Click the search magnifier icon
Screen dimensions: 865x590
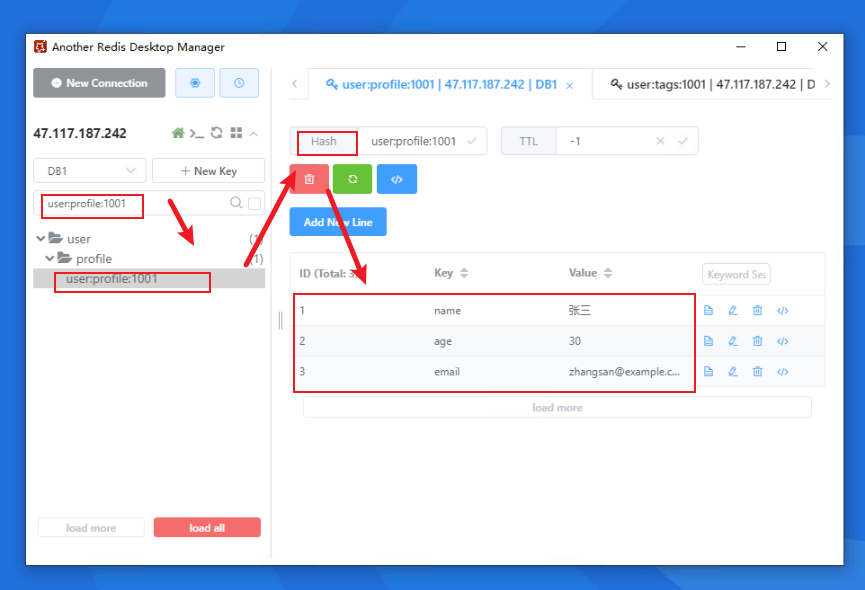point(236,203)
